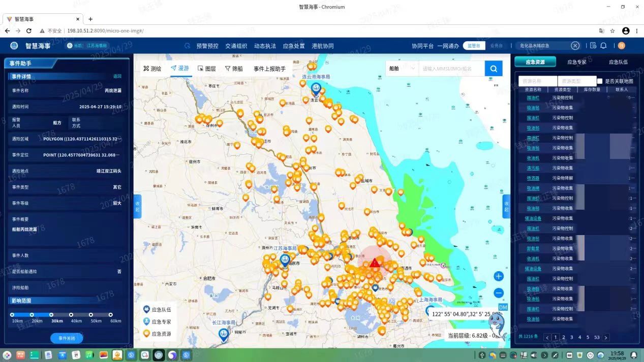Set impact range to 10km

(12, 315)
